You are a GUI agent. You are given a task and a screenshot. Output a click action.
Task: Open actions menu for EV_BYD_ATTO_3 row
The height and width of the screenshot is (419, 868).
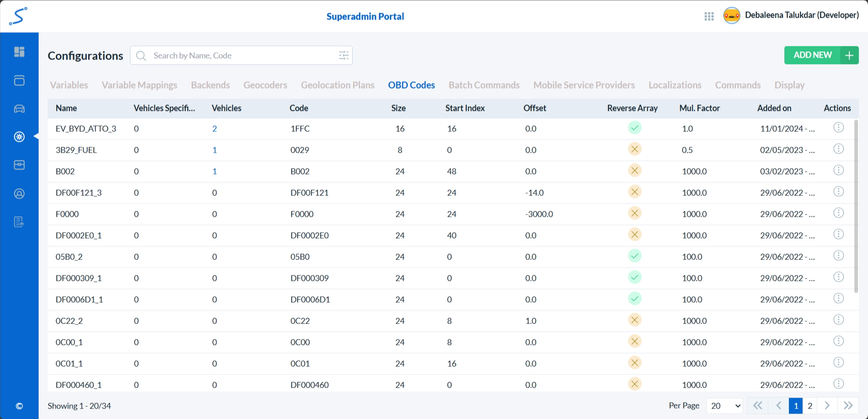(x=838, y=128)
